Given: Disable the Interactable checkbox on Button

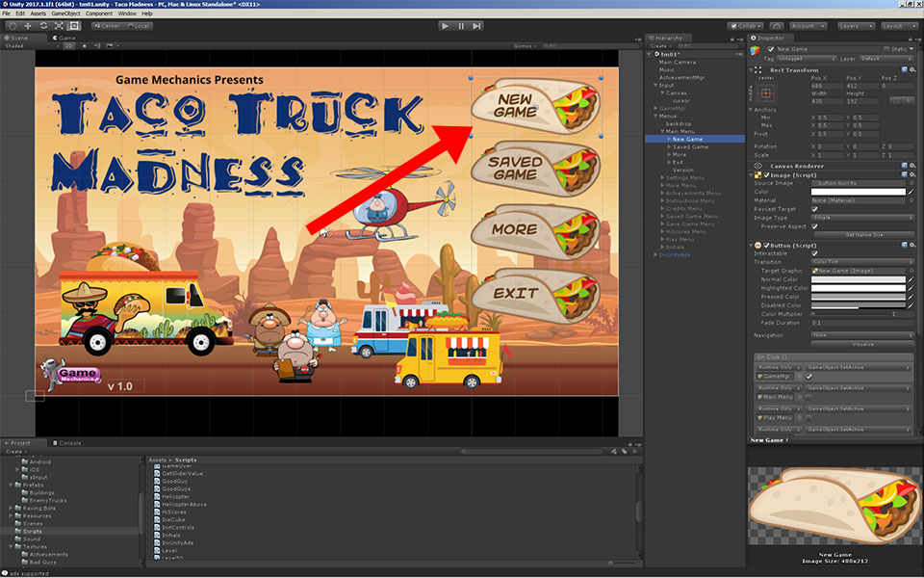Looking at the screenshot, I should (814, 252).
